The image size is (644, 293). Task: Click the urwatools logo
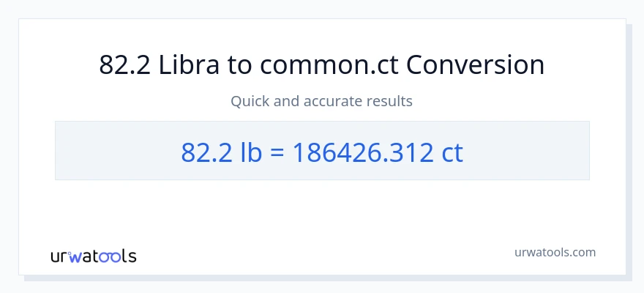click(93, 256)
